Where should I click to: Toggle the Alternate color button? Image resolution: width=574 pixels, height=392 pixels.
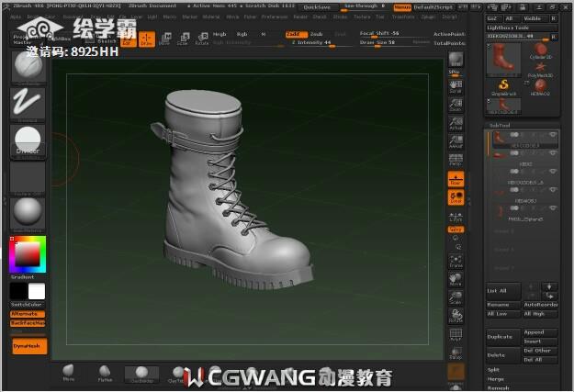(x=28, y=314)
